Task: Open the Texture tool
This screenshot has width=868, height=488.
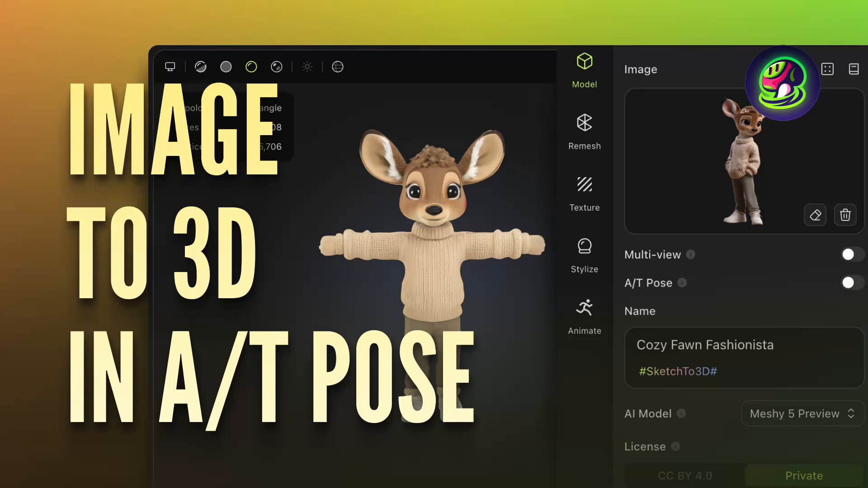Action: (584, 193)
